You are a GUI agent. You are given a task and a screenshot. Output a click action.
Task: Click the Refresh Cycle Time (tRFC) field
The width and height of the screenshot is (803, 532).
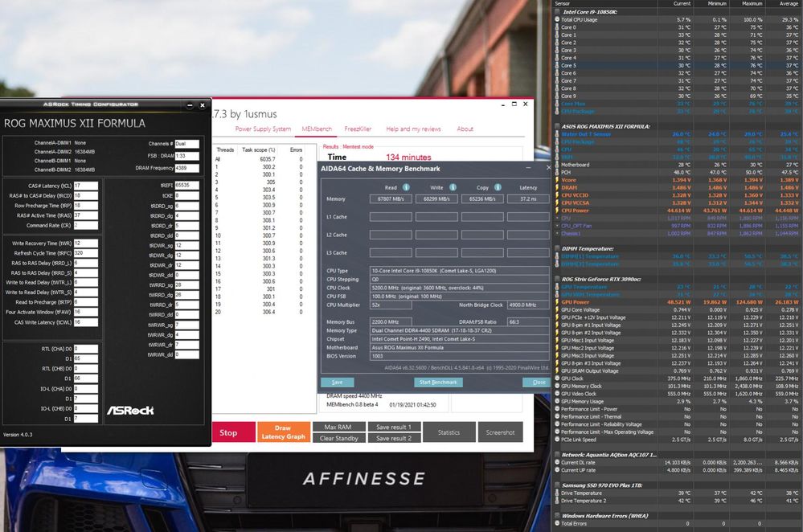[86, 253]
